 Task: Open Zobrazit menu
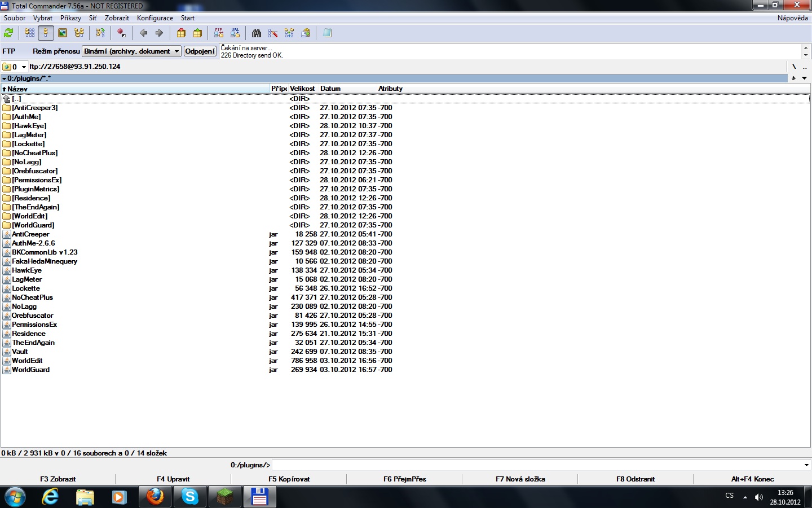(x=117, y=18)
